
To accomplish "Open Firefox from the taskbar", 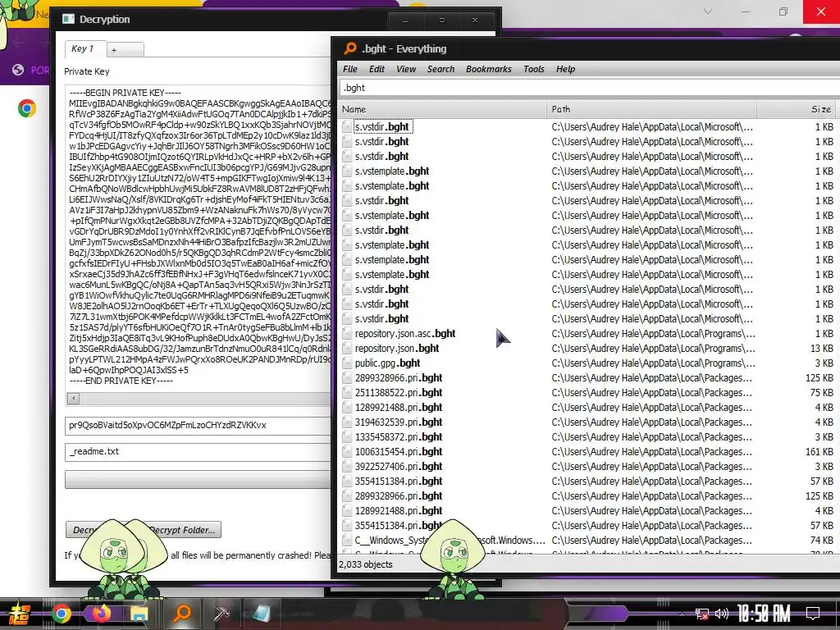I will (100, 614).
